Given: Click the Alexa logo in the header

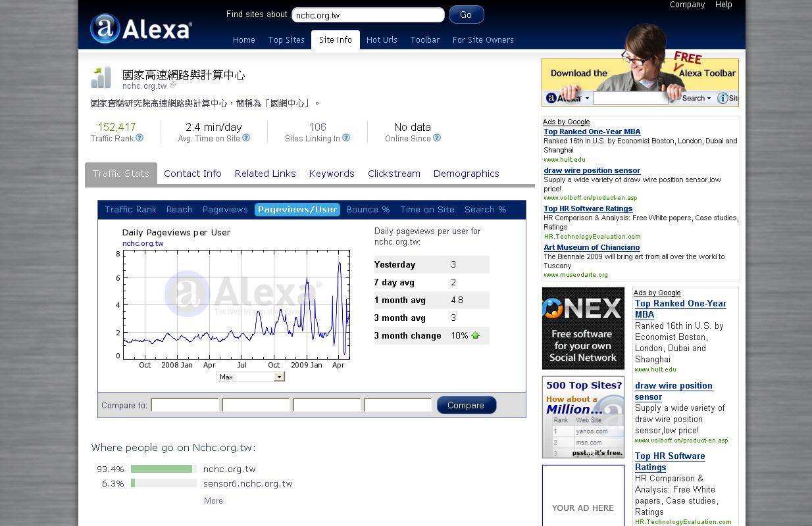Looking at the screenshot, I should (x=141, y=28).
